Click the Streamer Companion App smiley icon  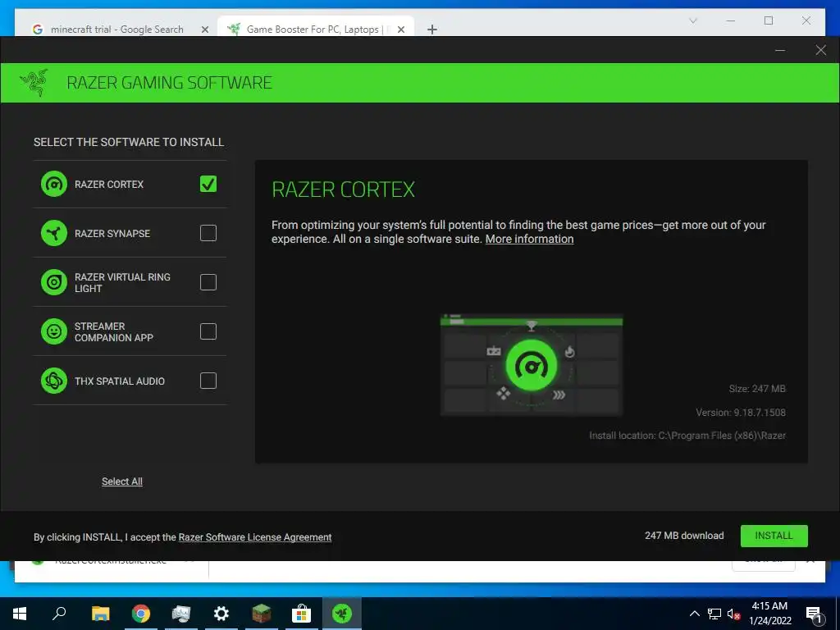coord(54,331)
